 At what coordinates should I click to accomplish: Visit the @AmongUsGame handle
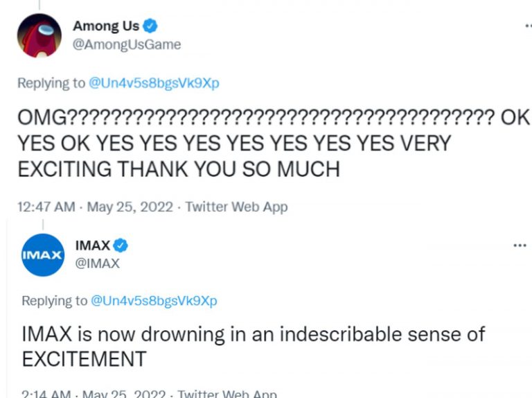point(127,44)
